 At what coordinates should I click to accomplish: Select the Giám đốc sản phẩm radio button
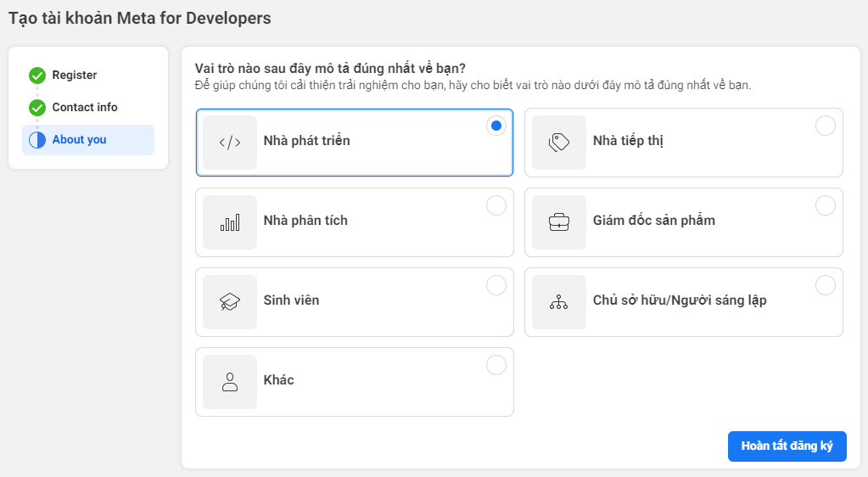826,205
